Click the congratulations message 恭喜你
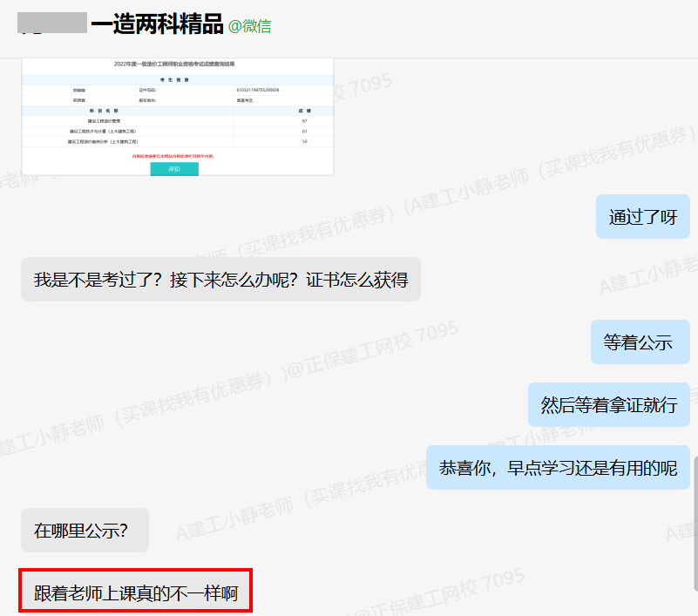This screenshot has height=616, width=698. point(558,468)
